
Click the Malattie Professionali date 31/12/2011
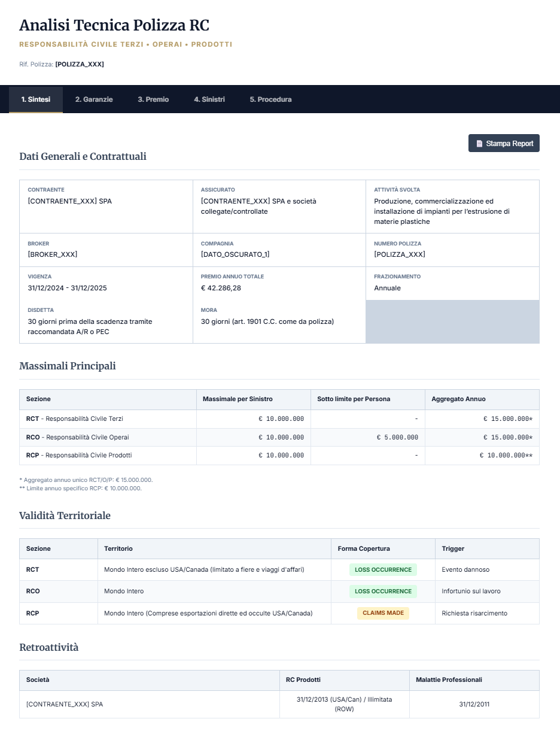pyautogui.click(x=474, y=704)
